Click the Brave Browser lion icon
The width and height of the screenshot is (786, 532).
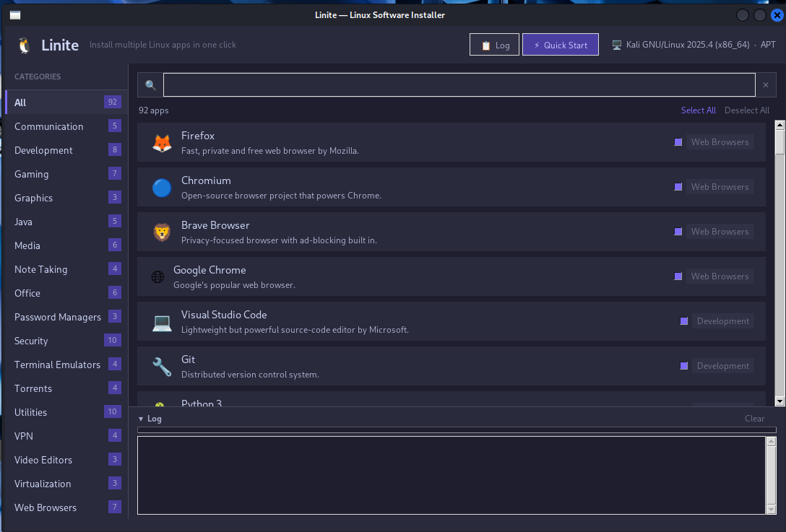(162, 232)
